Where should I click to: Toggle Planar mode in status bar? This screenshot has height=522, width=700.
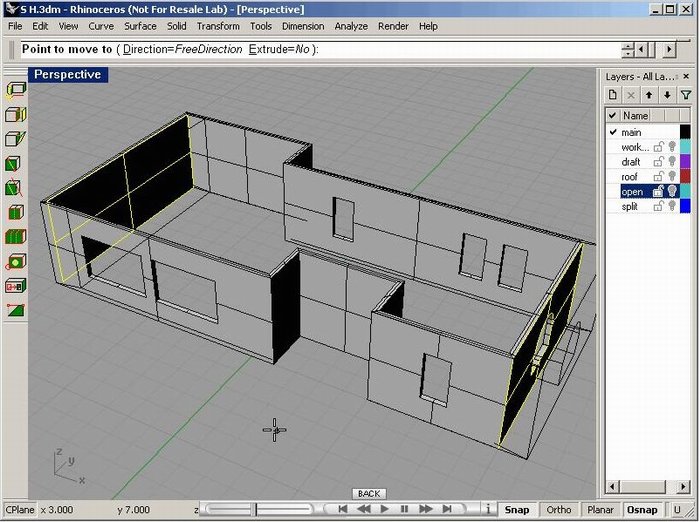(600, 510)
